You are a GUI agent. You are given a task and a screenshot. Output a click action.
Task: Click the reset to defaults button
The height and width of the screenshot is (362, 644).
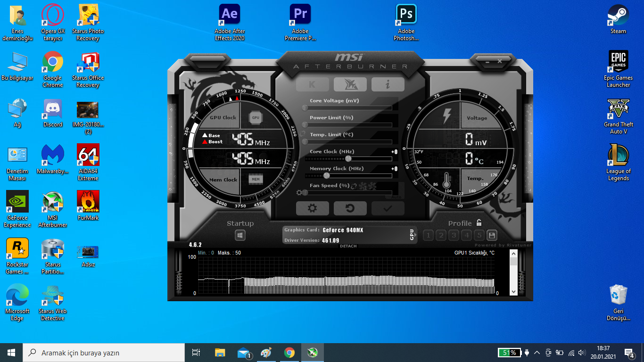click(x=350, y=208)
